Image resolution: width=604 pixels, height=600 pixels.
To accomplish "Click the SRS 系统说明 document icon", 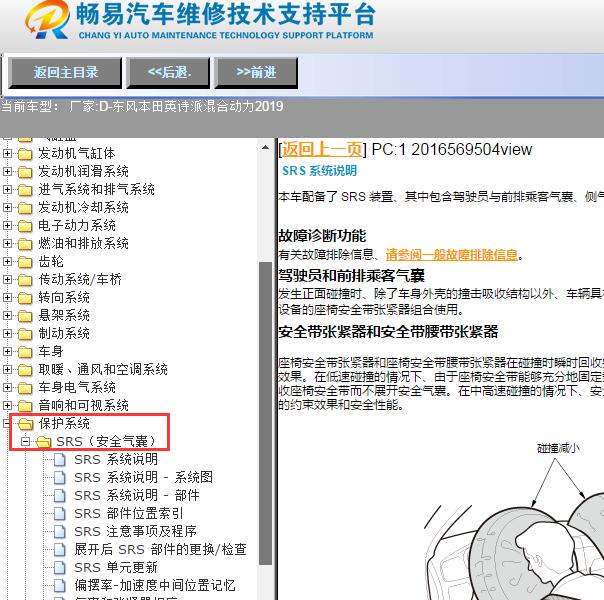I will 60,460.
